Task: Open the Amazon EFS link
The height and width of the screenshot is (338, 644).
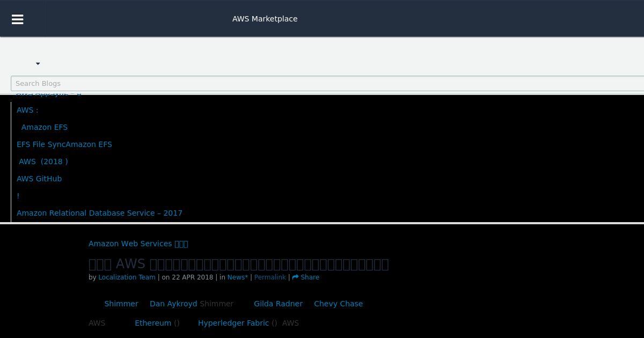Action: [x=45, y=127]
